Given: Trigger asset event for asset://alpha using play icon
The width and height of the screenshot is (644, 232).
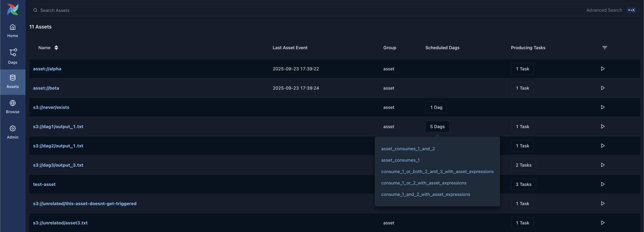Looking at the screenshot, I should pyautogui.click(x=603, y=69).
